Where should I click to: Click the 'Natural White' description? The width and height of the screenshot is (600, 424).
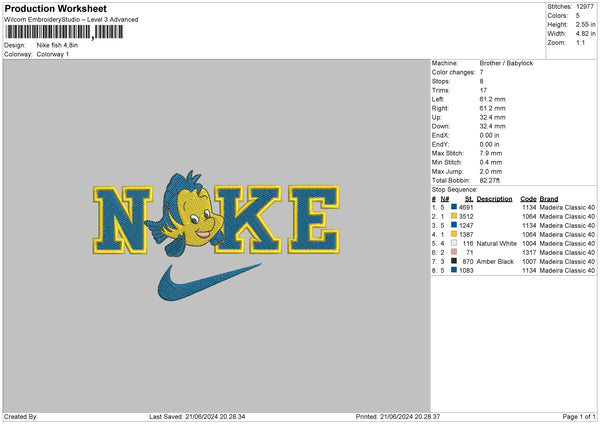[x=497, y=243]
